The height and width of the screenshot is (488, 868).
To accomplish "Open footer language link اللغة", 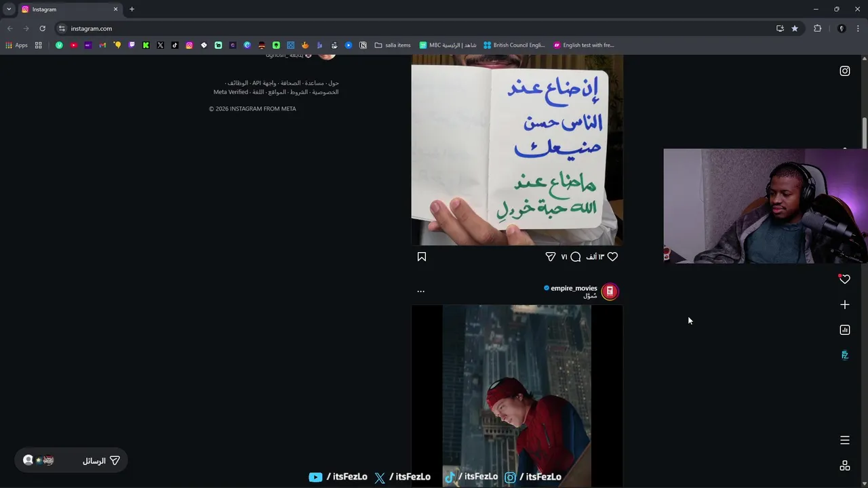I will pos(258,92).
